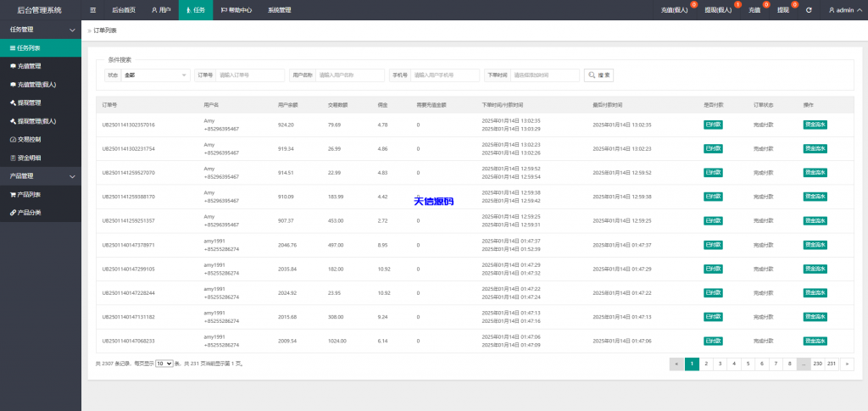The height and width of the screenshot is (411, 868).
Task: Click the pagination ellipsis button
Action: click(x=804, y=364)
